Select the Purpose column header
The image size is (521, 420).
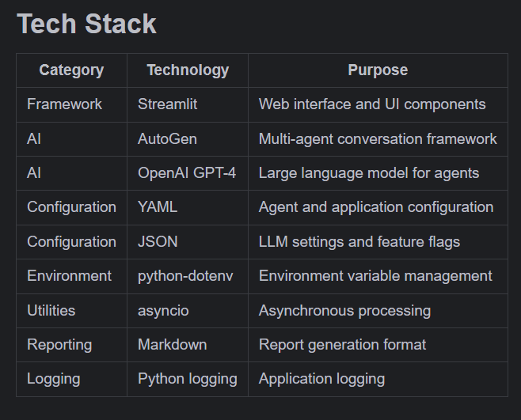click(378, 70)
